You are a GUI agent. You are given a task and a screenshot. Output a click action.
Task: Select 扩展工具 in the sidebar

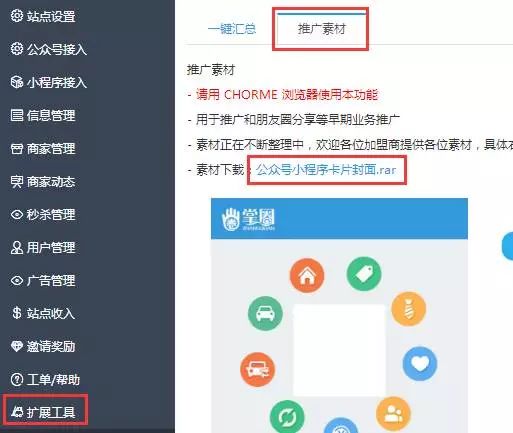pos(43,412)
